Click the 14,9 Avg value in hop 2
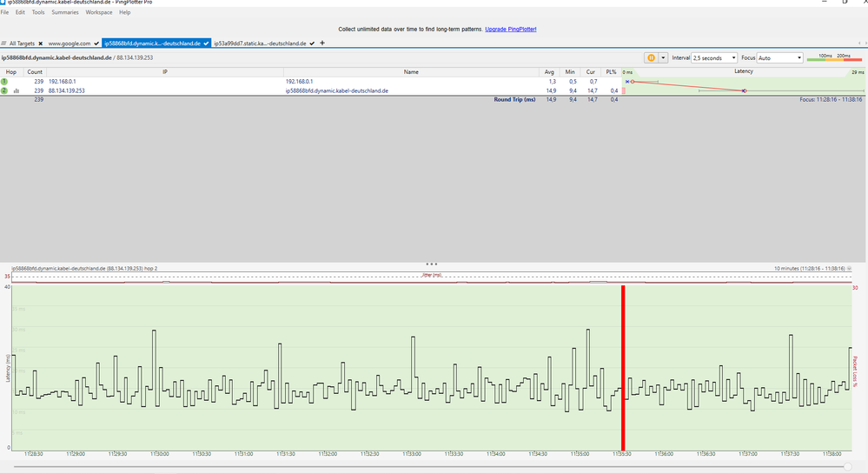The width and height of the screenshot is (868, 474). [x=551, y=91]
